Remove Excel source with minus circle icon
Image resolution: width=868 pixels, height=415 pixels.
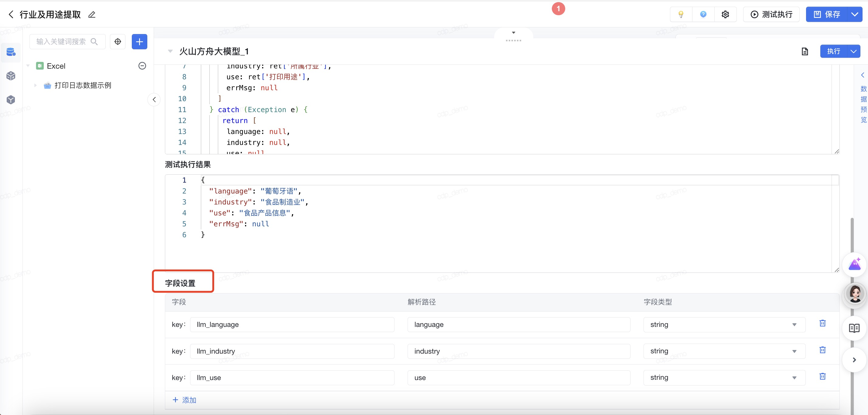point(142,66)
